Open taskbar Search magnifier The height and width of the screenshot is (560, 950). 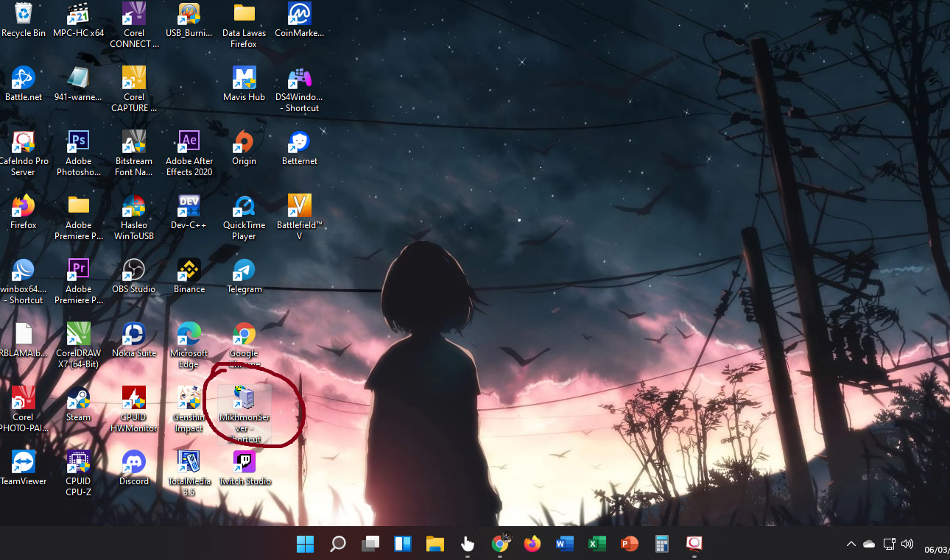[x=337, y=544]
